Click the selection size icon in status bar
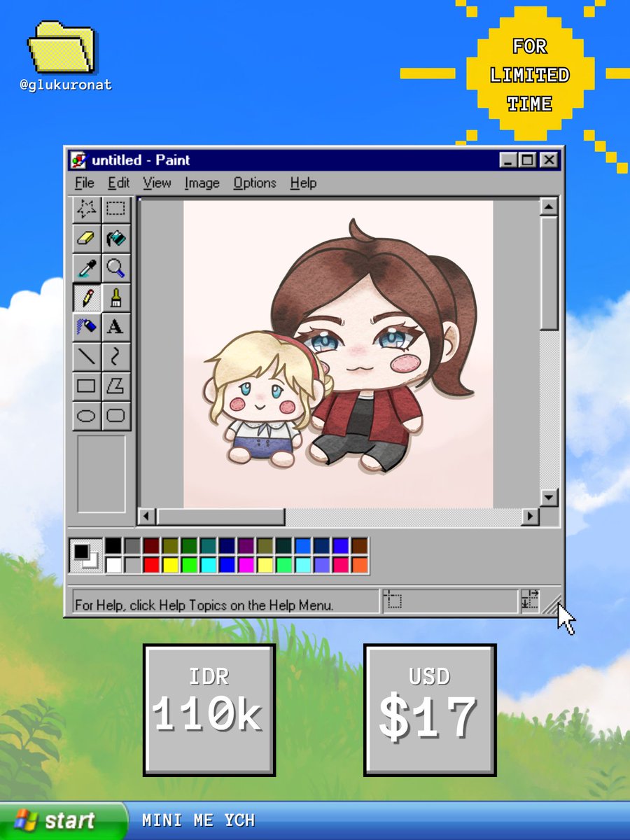This screenshot has width=630, height=840. 530,601
